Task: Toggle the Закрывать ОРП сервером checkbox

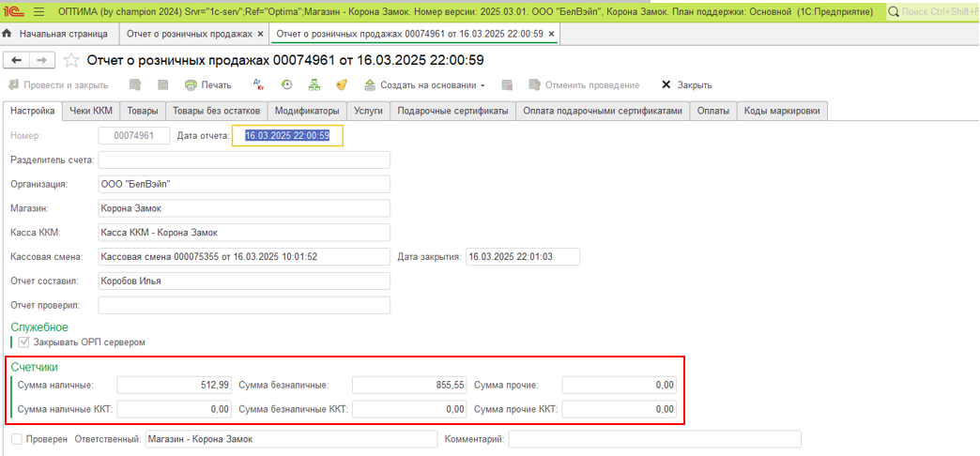Action: 24,342
